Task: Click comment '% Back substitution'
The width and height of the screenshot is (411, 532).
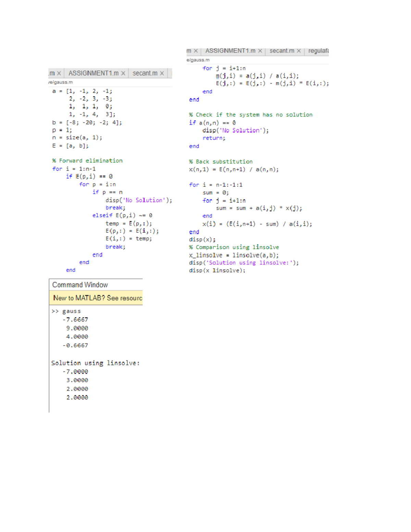Action: 221,162
